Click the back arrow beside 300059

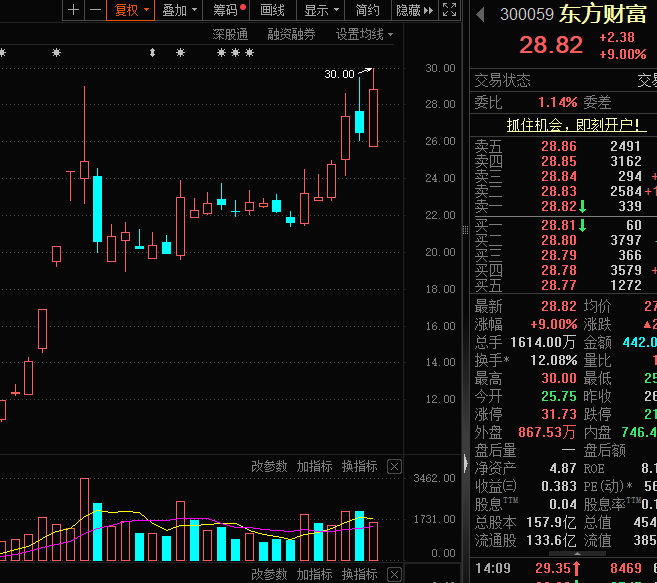481,15
